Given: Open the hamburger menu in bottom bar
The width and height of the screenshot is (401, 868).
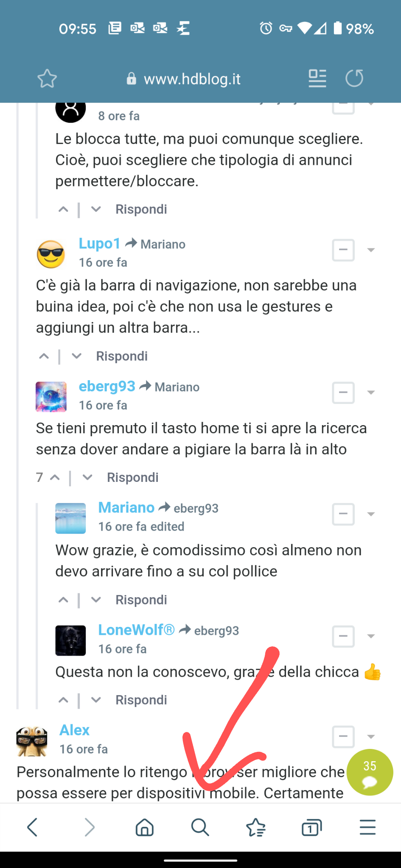Looking at the screenshot, I should [367, 827].
